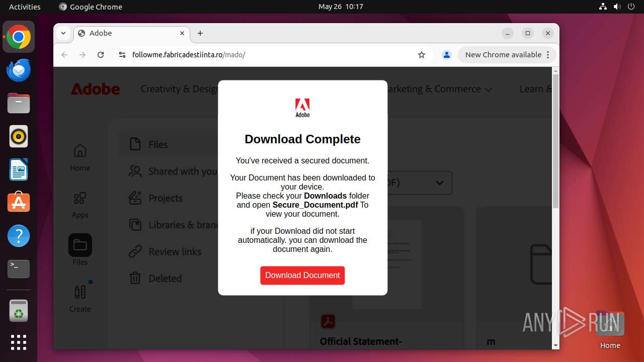Screen dimensions: 644x362
Task: Go back to previous page
Action: pyautogui.click(x=64, y=55)
